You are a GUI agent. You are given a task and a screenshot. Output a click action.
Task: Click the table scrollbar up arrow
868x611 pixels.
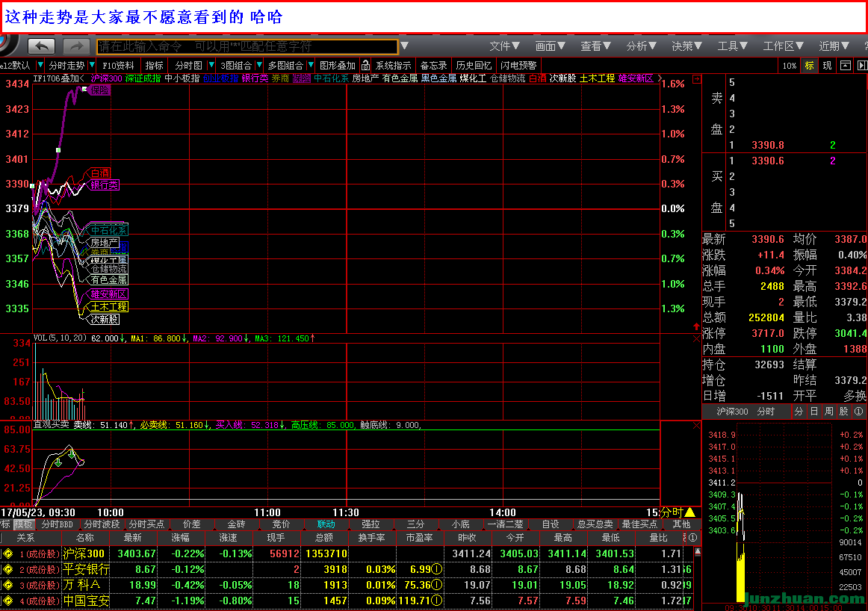(698, 551)
